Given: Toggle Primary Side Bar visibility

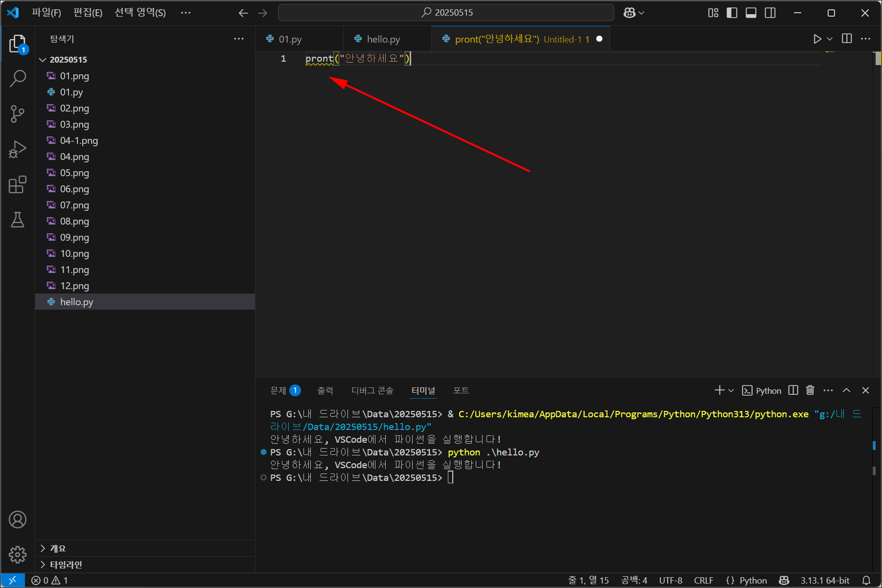Looking at the screenshot, I should click(x=732, y=13).
